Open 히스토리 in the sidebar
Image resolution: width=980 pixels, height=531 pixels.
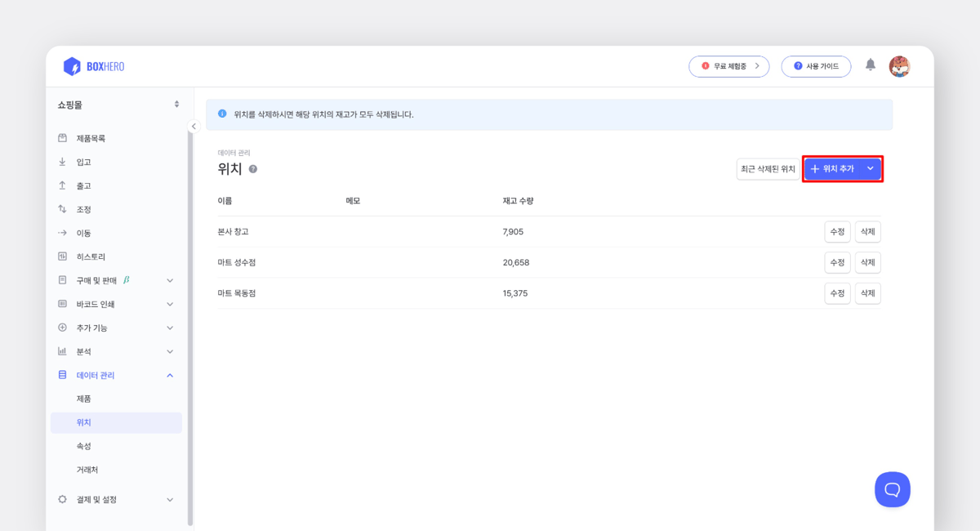(x=91, y=257)
